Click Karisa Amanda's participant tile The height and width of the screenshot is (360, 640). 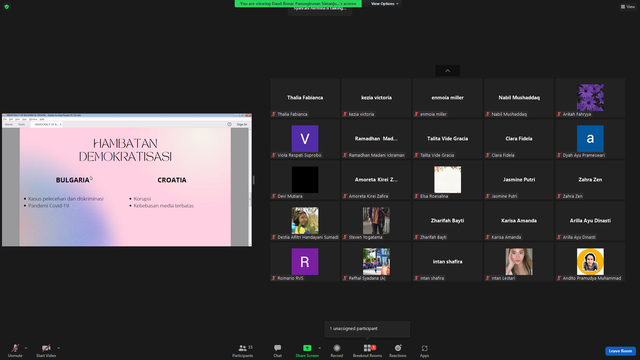point(519,221)
